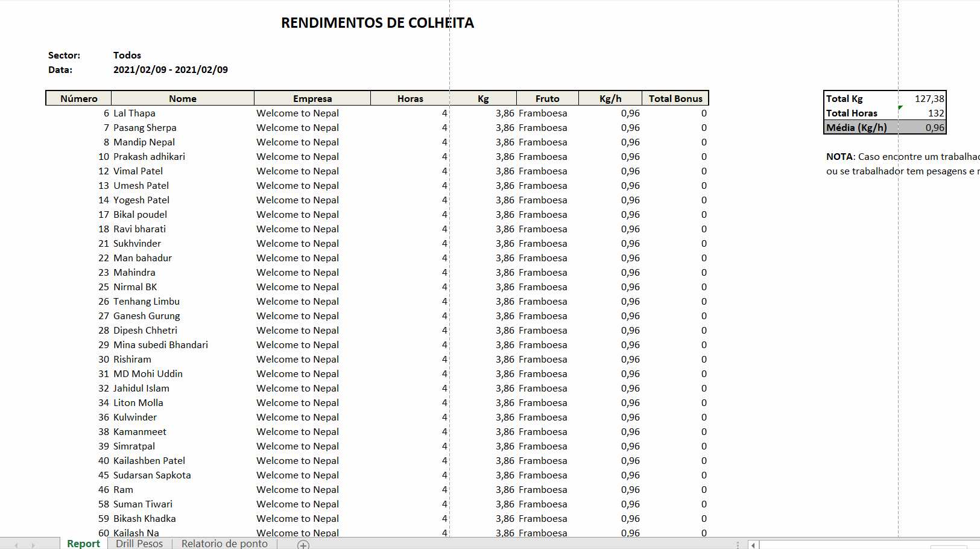Click the tab bar split handle dots

738,545
